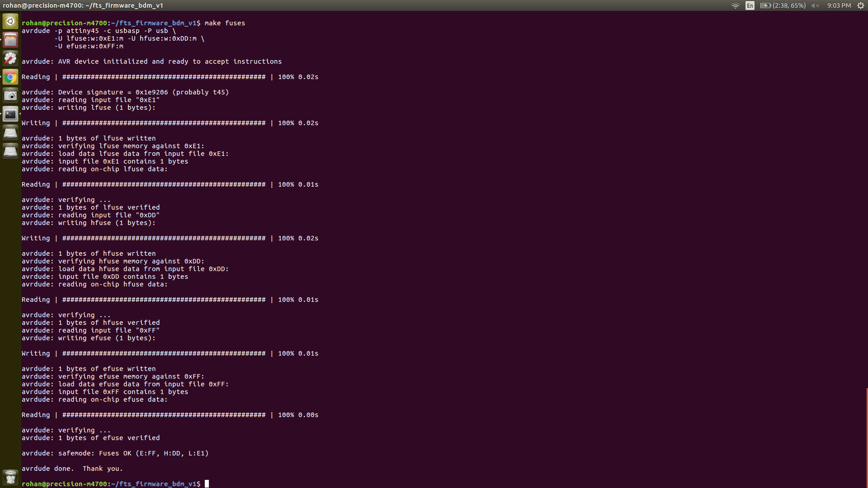Click 'Device signature = 0x1e9206' line
The height and width of the screenshot is (488, 868).
[x=125, y=92]
